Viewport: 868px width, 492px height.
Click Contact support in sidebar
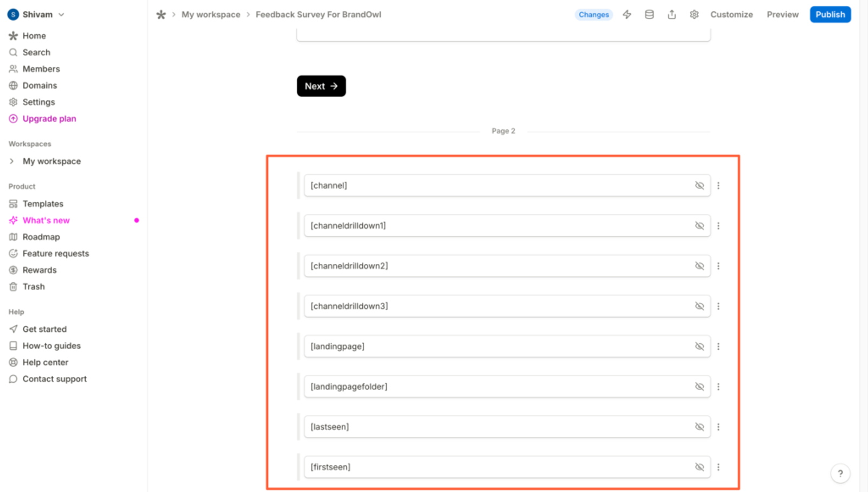point(55,379)
